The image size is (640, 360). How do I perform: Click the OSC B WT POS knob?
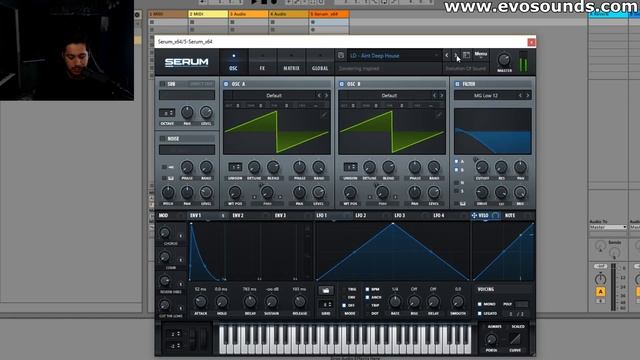350,193
